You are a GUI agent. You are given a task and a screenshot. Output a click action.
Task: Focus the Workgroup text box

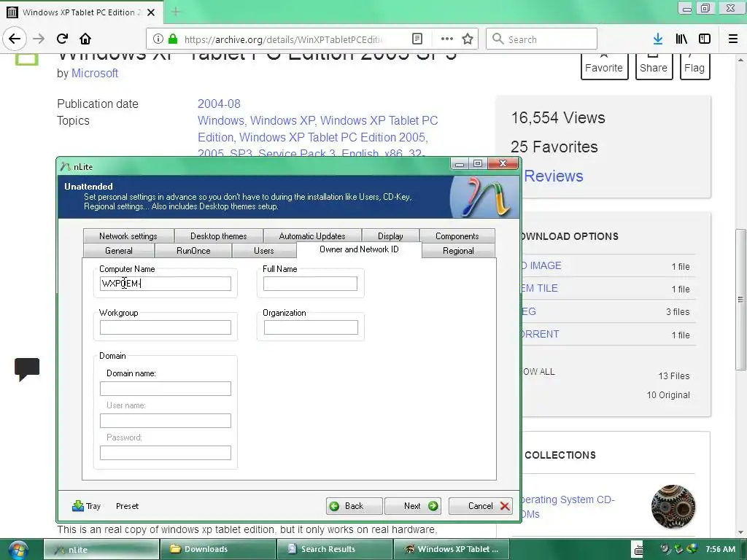166,327
